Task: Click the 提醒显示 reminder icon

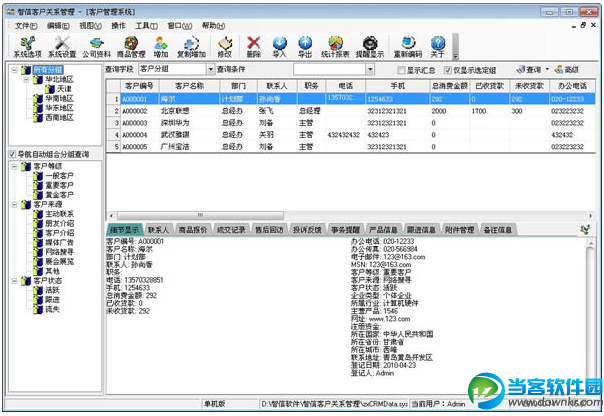Action: coord(370,47)
